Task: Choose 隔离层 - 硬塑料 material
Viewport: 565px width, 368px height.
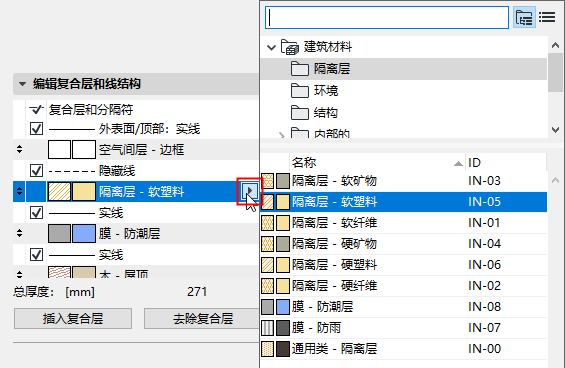Action: pos(404,265)
